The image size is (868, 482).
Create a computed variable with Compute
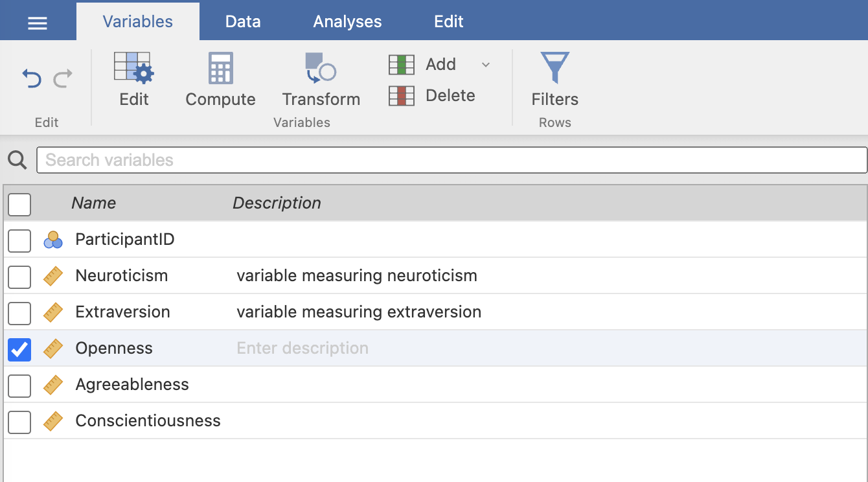220,69
